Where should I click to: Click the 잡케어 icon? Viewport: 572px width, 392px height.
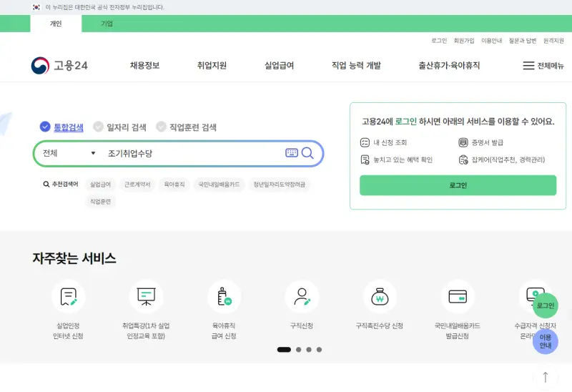pos(463,160)
